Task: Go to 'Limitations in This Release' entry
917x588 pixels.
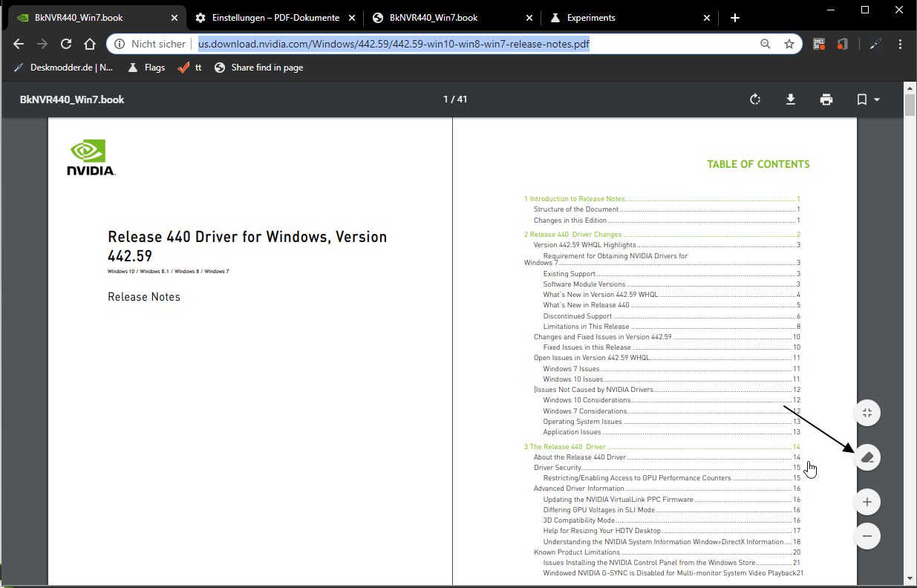Action: pyautogui.click(x=671, y=327)
